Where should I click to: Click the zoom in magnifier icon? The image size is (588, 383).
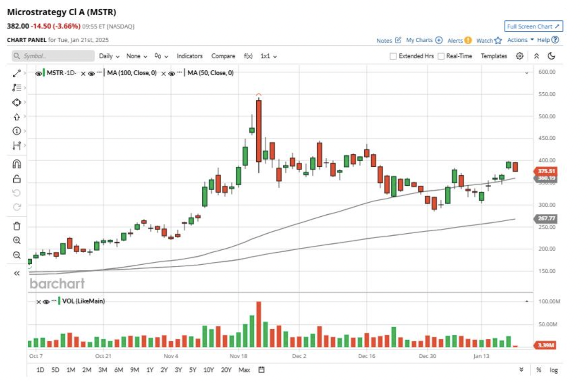[x=17, y=240]
